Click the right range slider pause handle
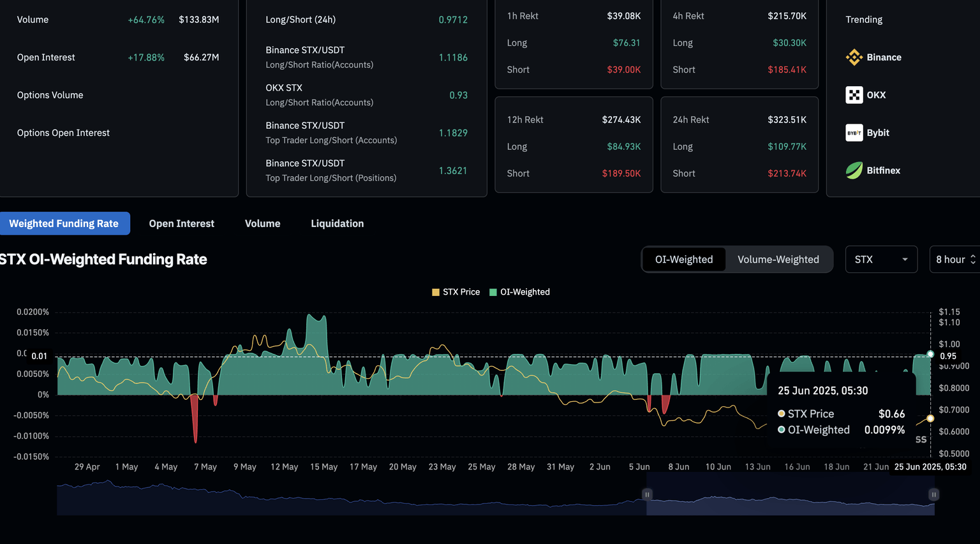The height and width of the screenshot is (544, 980). pos(933,494)
